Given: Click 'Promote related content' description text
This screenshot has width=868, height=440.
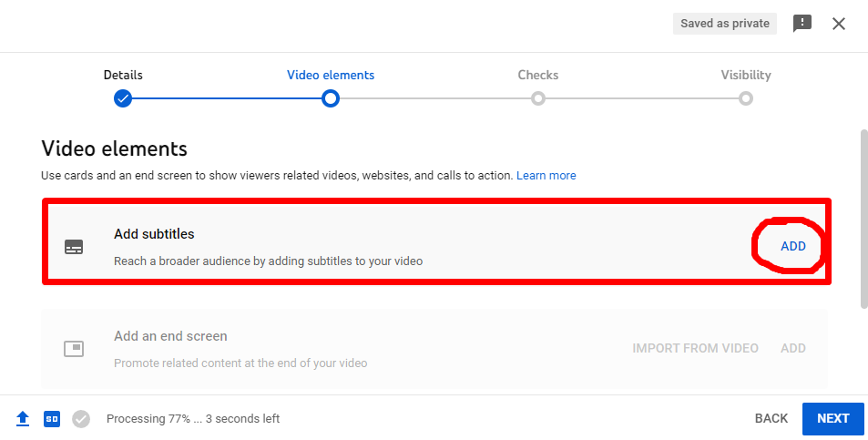Looking at the screenshot, I should [240, 363].
